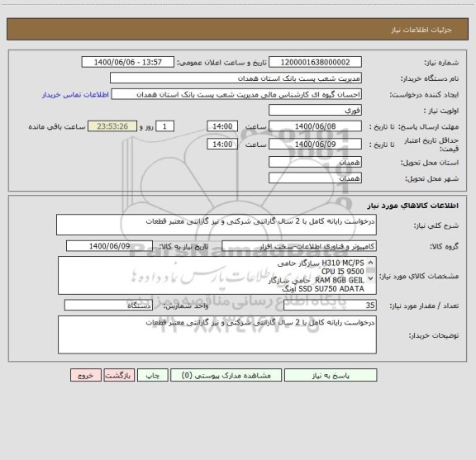
Task: Click the request creator field احسان گیوه ای
Action: [236, 94]
